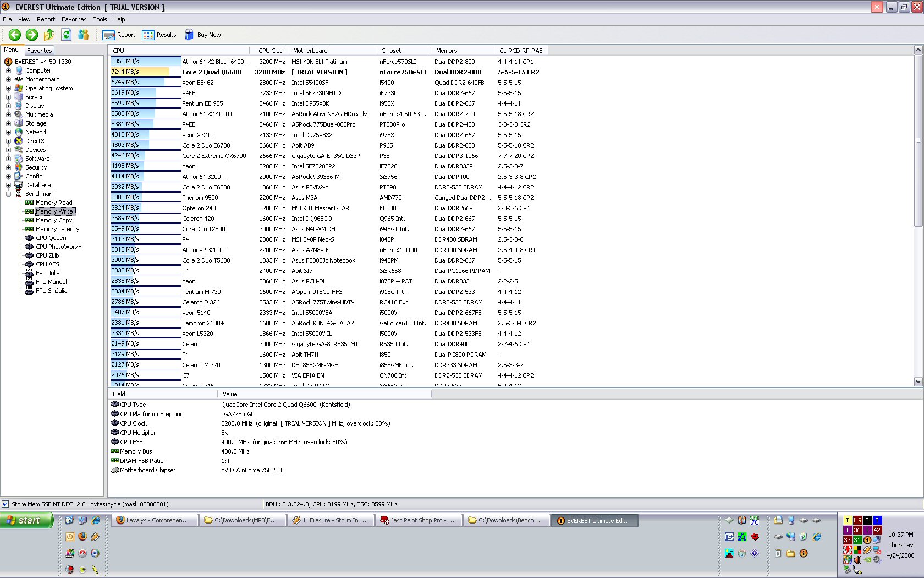Open the Report menu

pyautogui.click(x=46, y=19)
